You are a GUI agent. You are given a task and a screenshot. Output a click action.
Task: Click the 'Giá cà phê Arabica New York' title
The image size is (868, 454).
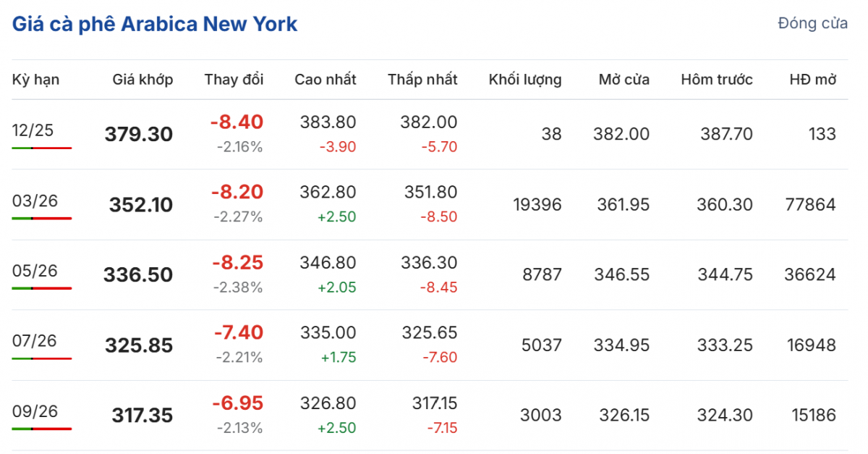coord(155,24)
